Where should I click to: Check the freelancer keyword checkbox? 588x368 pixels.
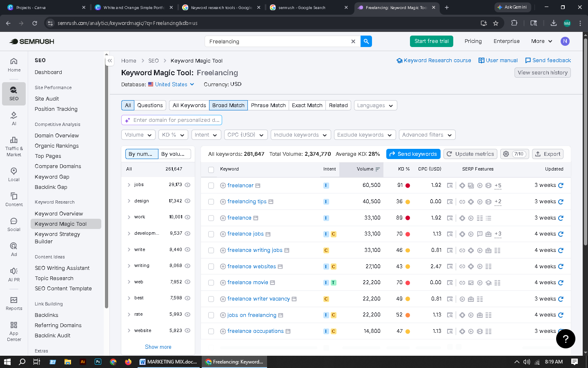point(211,186)
